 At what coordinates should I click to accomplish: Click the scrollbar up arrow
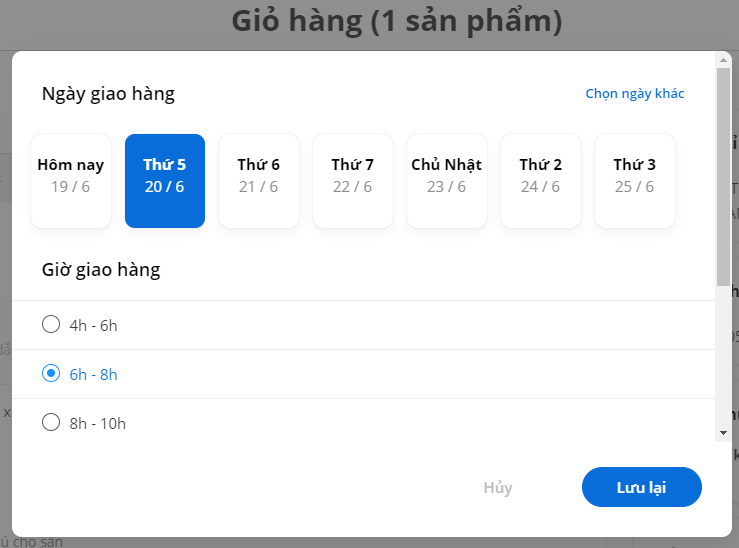pos(723,60)
